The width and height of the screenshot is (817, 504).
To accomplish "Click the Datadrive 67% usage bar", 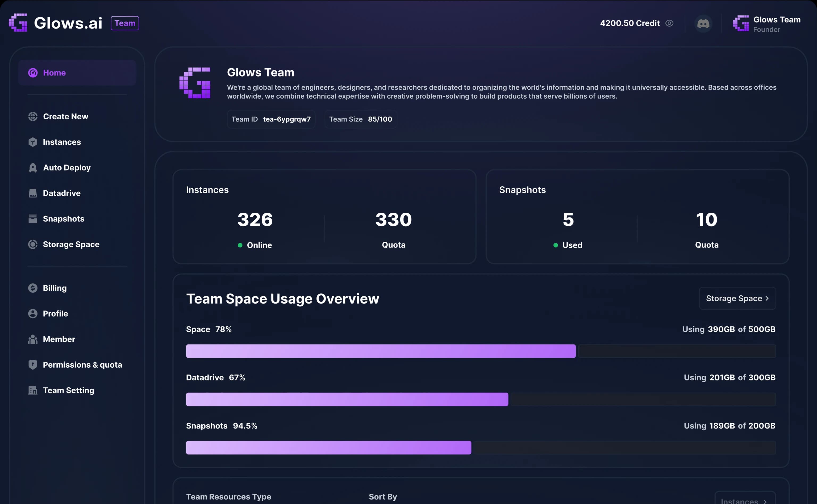I will point(481,399).
